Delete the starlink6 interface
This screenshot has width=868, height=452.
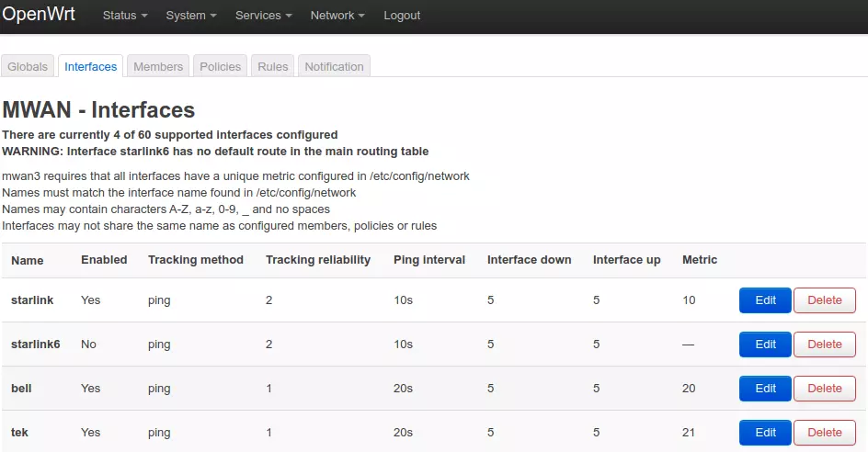(824, 345)
